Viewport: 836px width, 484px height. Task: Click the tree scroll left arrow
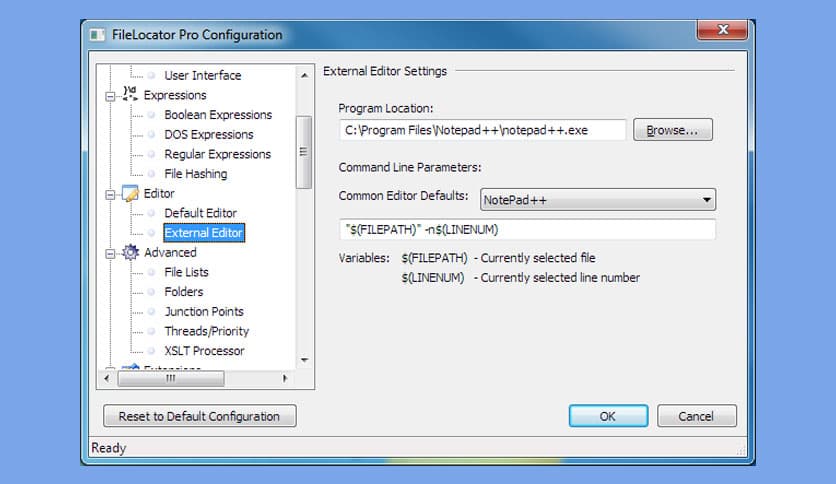pos(107,378)
